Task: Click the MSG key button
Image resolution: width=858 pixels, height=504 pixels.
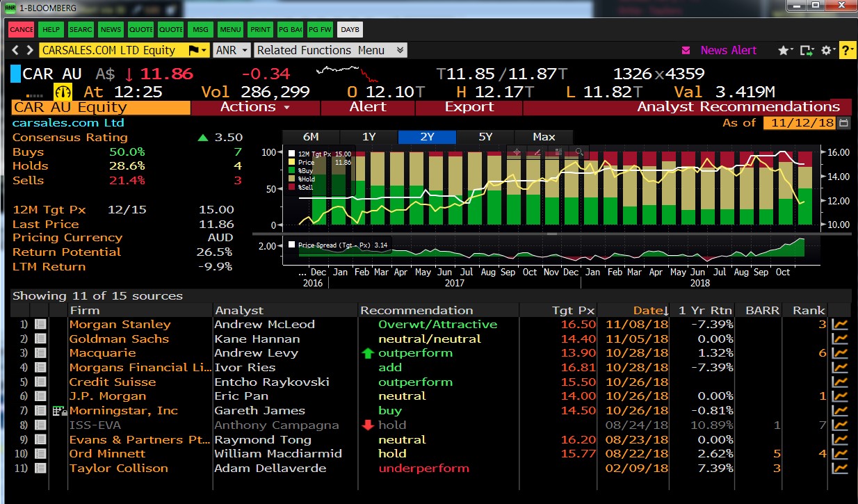Action: click(200, 29)
